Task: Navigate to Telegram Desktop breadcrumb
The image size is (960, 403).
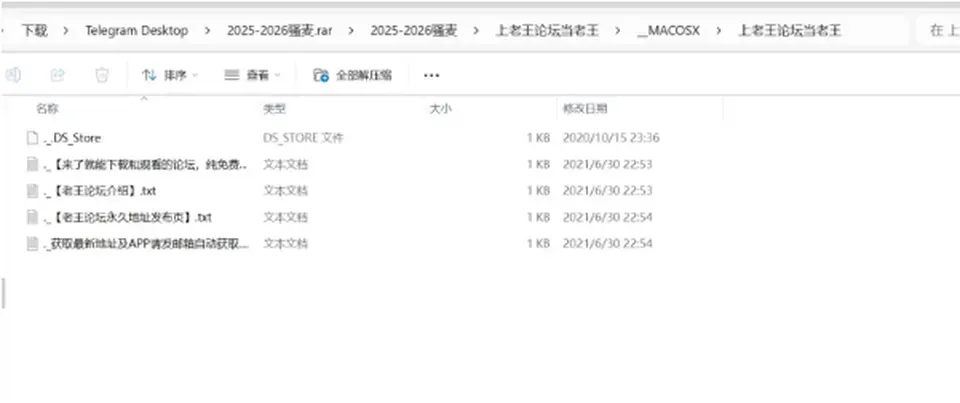Action: tap(137, 31)
